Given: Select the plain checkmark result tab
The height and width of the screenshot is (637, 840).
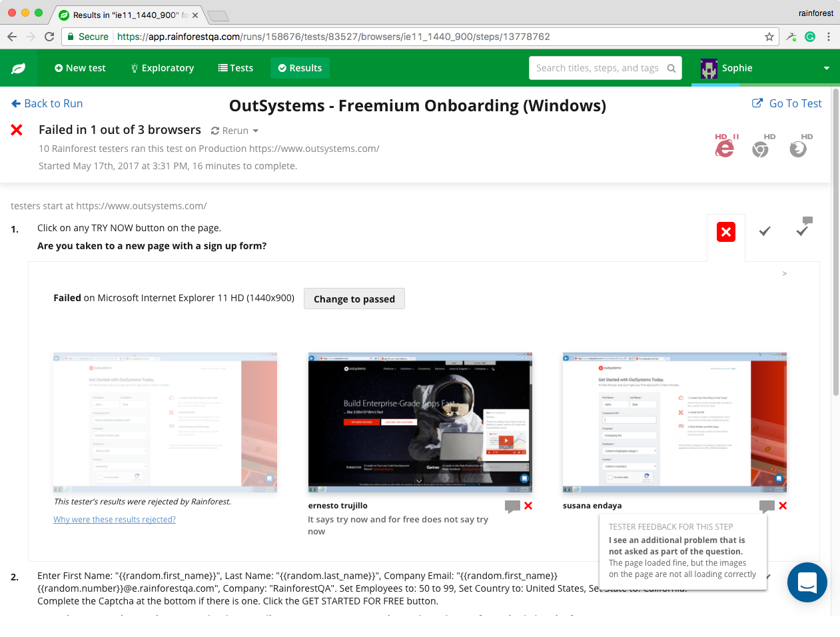Looking at the screenshot, I should [x=765, y=231].
